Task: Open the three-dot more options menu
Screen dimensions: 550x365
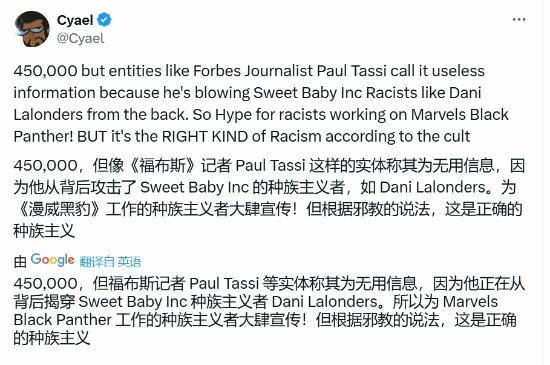Action: 519,20
